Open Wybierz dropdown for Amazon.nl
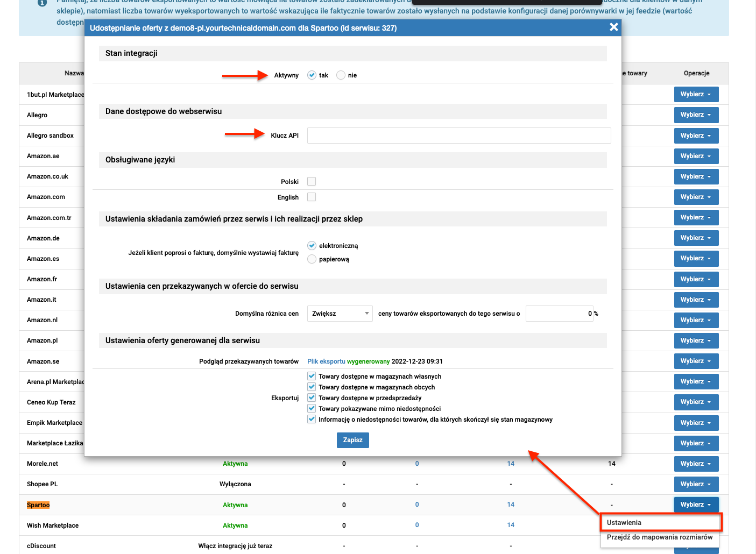Viewport: 756px width, 554px height. 696,320
